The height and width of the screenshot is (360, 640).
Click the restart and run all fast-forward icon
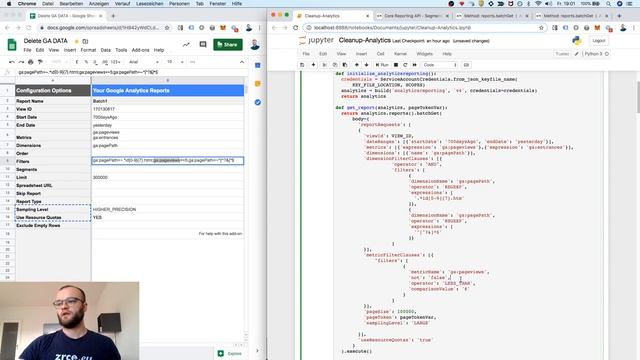415,65
